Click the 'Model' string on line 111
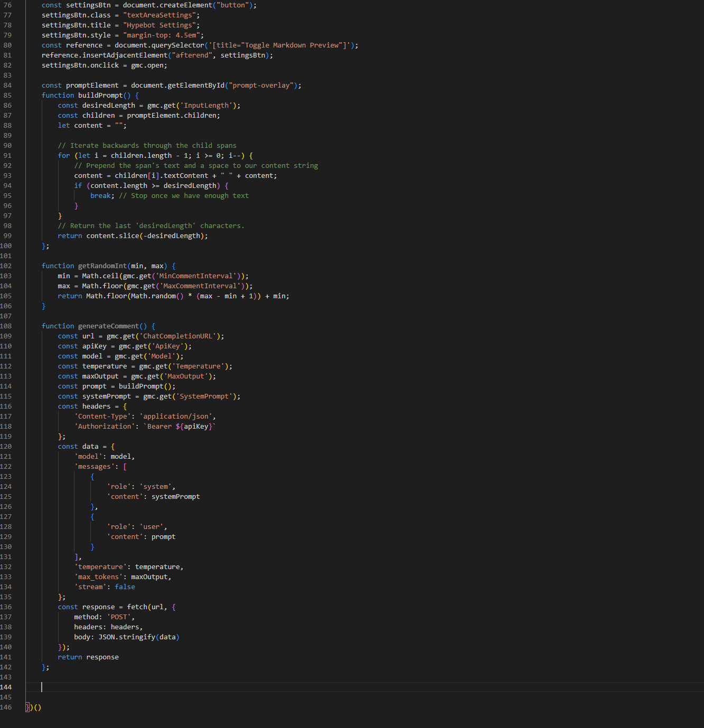Screen dimensions: 704x728 click(162, 356)
